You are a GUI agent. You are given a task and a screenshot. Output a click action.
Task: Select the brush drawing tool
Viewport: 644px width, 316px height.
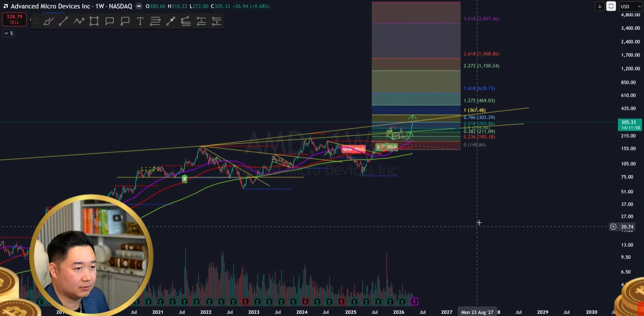point(48,21)
